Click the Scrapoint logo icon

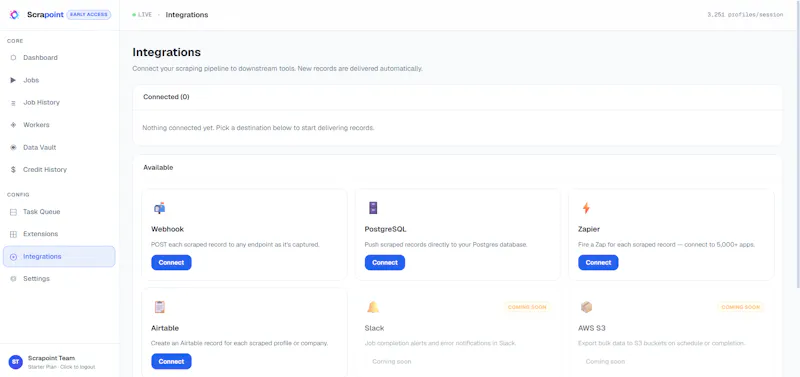14,15
